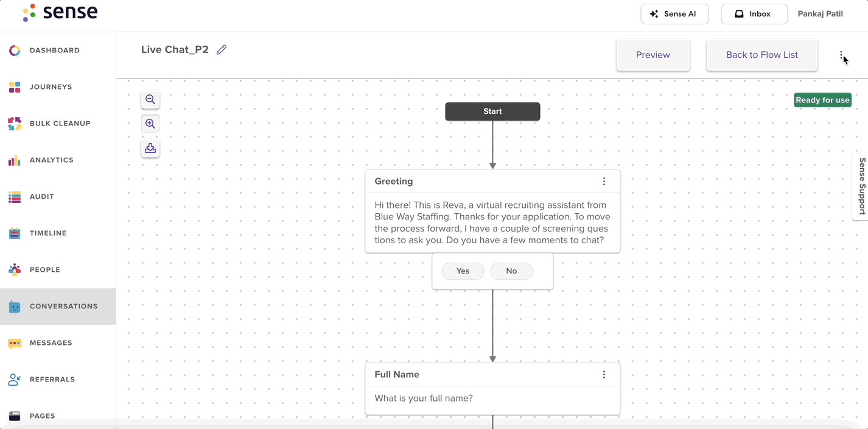
Task: Open Sense AI assistant
Action: (x=674, y=14)
